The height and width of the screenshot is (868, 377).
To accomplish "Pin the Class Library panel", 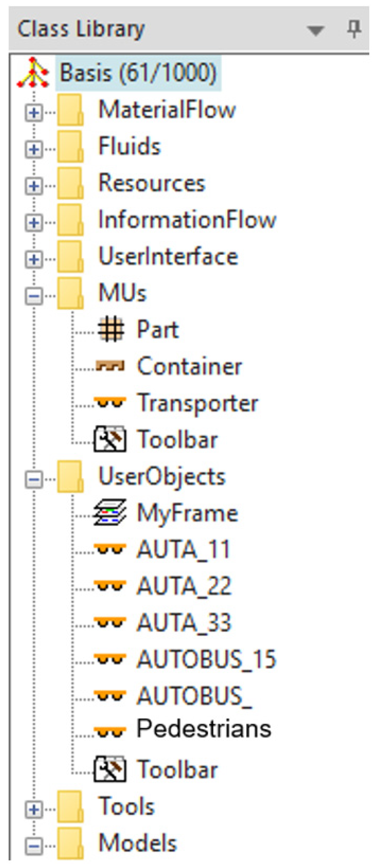I will point(354,30).
